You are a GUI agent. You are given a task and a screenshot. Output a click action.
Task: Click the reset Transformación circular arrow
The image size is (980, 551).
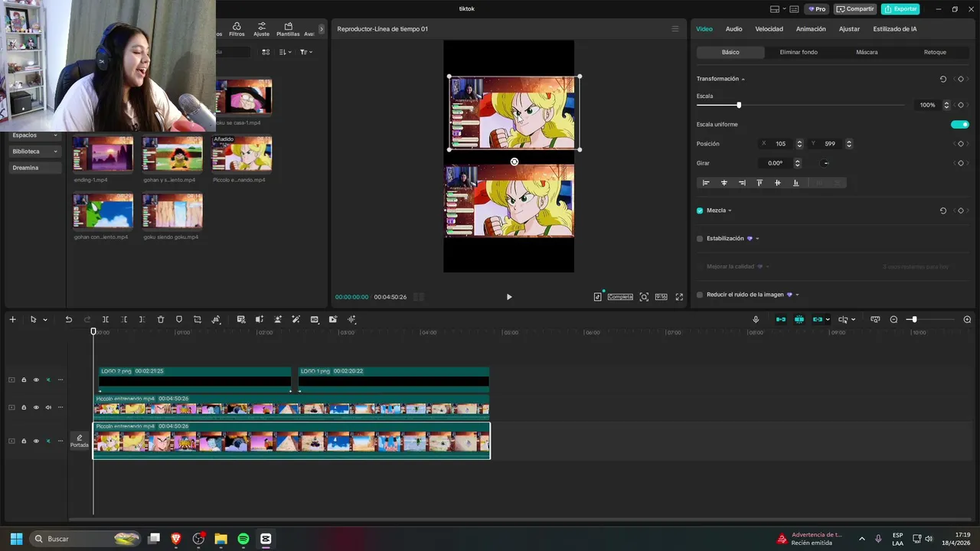coord(943,79)
